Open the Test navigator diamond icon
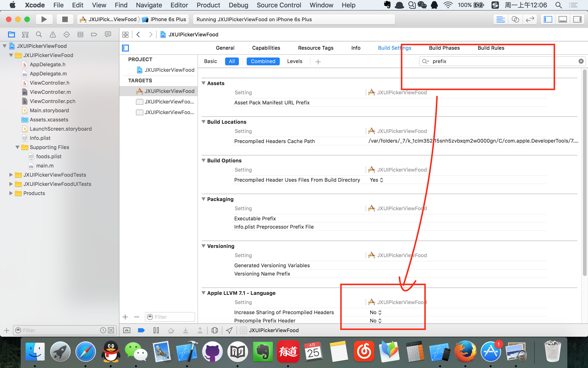The image size is (588, 368). click(66, 34)
